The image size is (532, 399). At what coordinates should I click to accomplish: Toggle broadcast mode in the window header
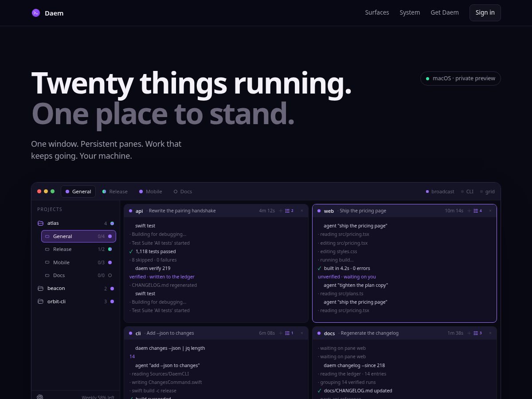(440, 192)
